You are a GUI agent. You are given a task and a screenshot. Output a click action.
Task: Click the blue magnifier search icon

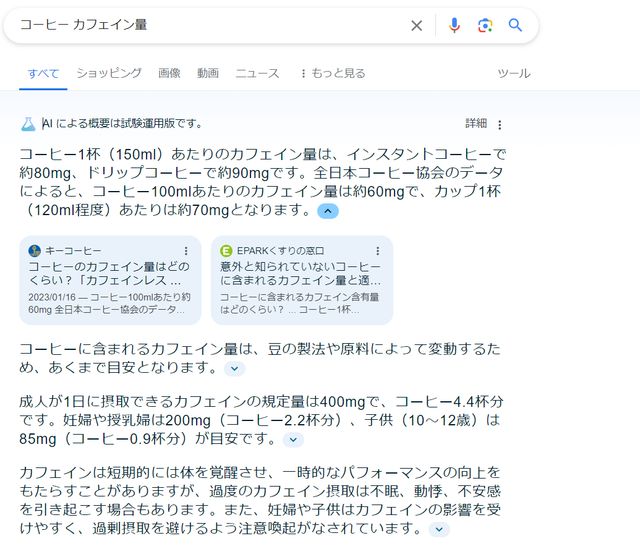pos(516,25)
